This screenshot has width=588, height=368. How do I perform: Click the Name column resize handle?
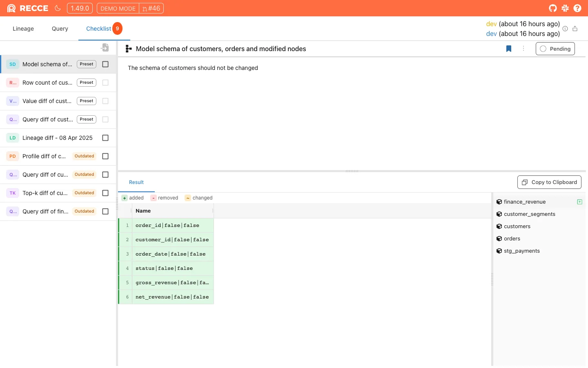tap(213, 211)
